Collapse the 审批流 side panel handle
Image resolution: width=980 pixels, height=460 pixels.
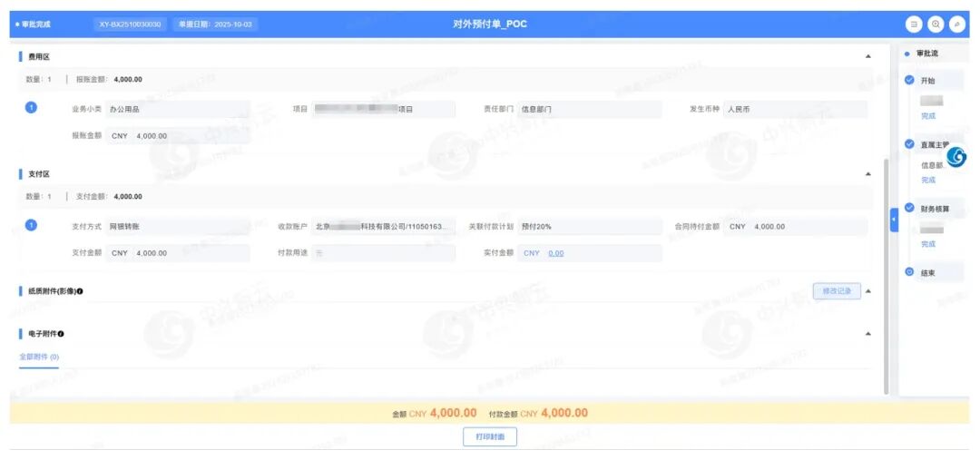tap(894, 220)
